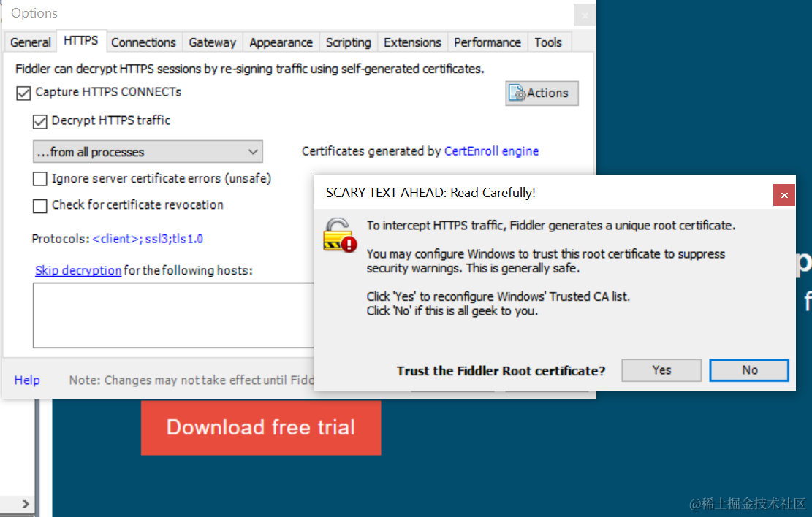The image size is (812, 517).
Task: Switch to the Tools tab
Action: click(x=548, y=42)
